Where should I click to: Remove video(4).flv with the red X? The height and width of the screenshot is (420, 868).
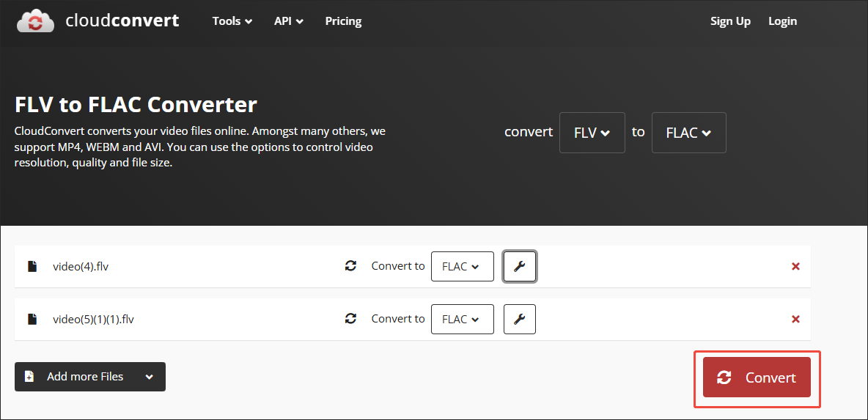click(795, 266)
